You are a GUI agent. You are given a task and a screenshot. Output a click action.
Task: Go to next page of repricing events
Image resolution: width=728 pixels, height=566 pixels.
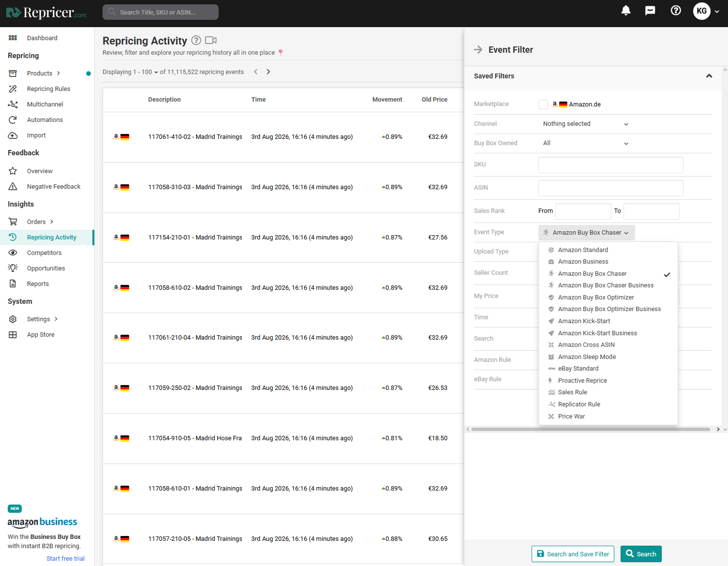coord(268,72)
